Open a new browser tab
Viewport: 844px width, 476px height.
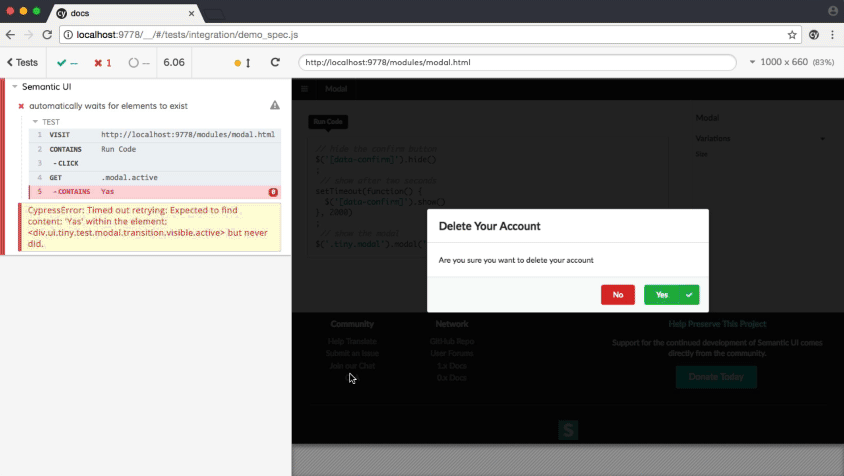[x=215, y=15]
